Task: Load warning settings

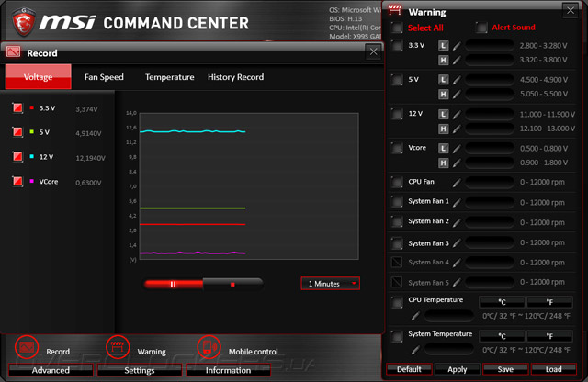Action: coord(553,369)
